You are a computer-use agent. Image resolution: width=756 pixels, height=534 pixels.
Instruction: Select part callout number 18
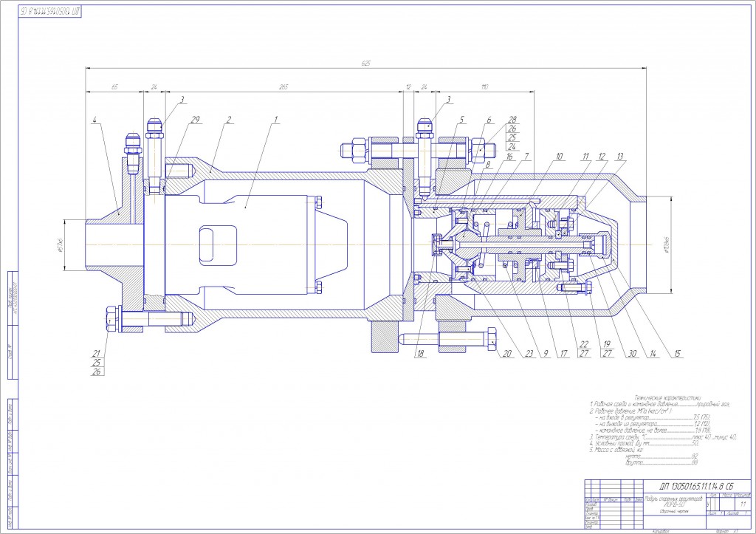click(420, 354)
